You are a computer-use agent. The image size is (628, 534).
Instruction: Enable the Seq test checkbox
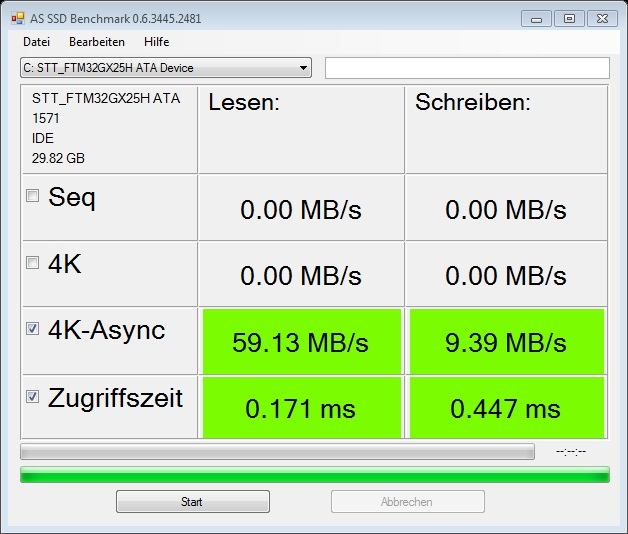click(32, 196)
